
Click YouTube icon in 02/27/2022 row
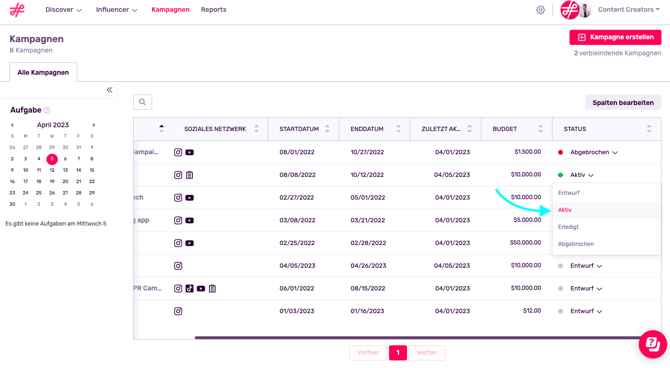pyautogui.click(x=190, y=197)
